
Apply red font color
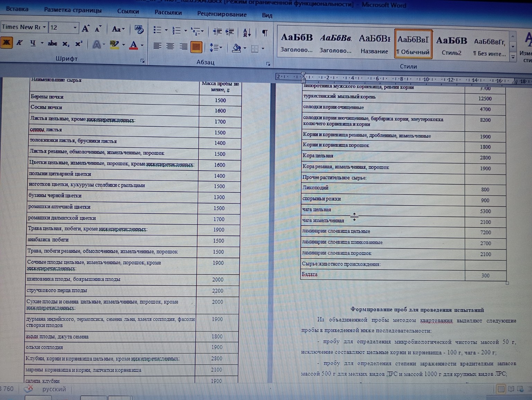pyautogui.click(x=134, y=45)
